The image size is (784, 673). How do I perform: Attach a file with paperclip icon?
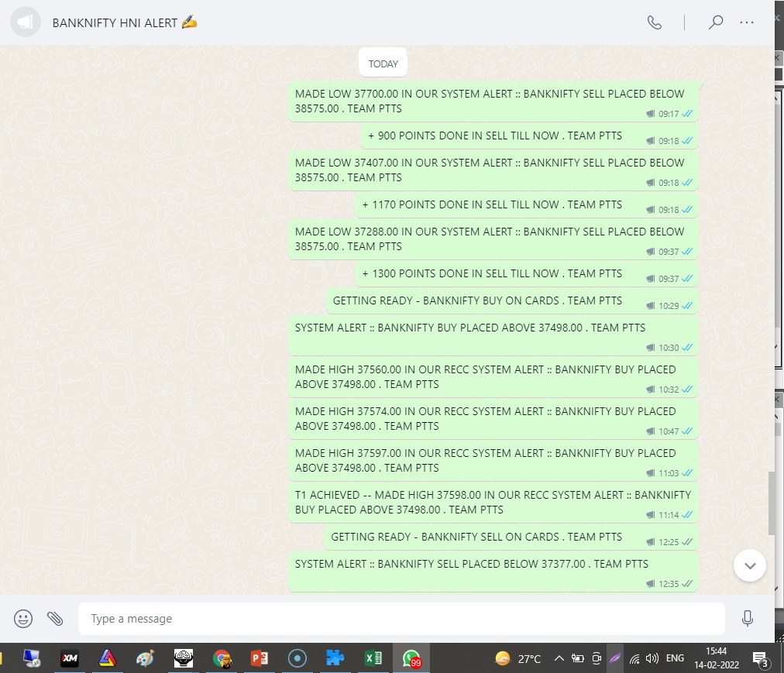coord(55,619)
